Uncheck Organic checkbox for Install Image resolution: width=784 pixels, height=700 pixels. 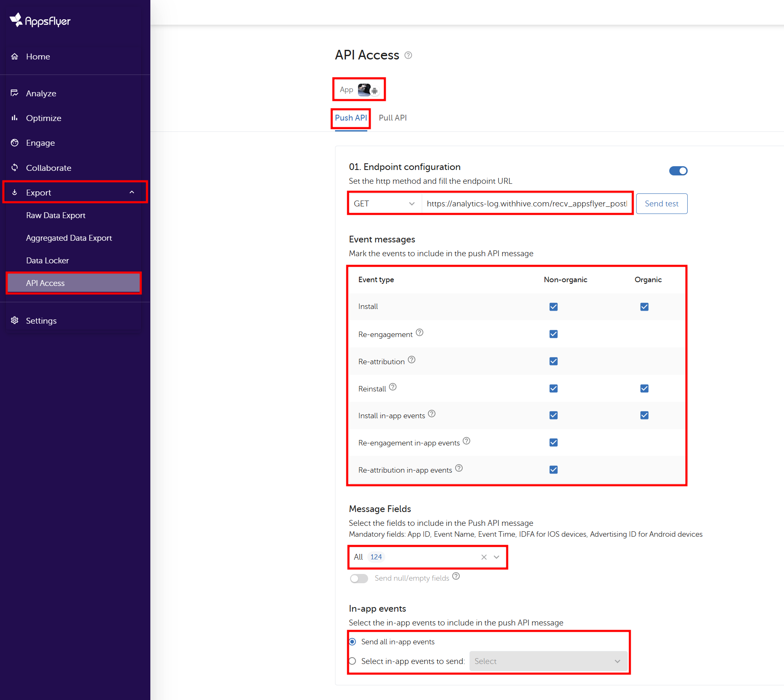point(644,307)
